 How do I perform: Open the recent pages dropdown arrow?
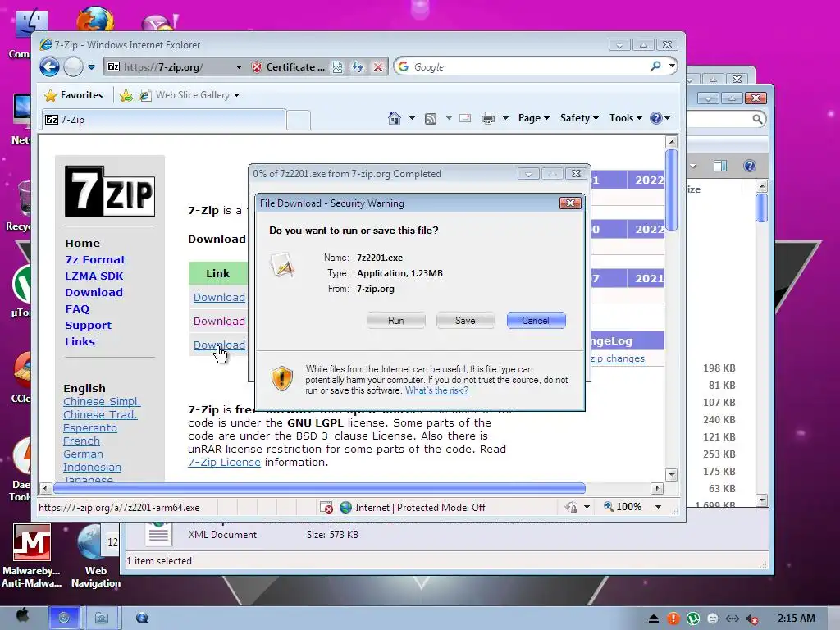pyautogui.click(x=92, y=67)
